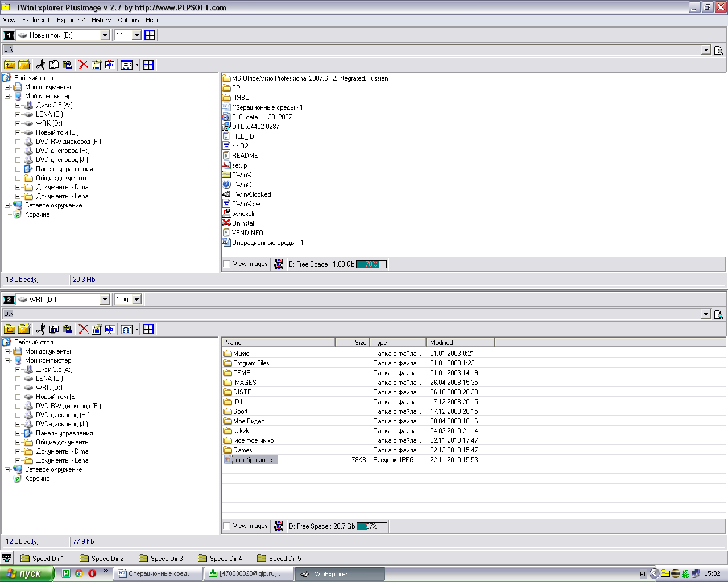Viewport: 728px width, 582px height.
Task: Jump to Speed Dir 2
Action: click(102, 559)
